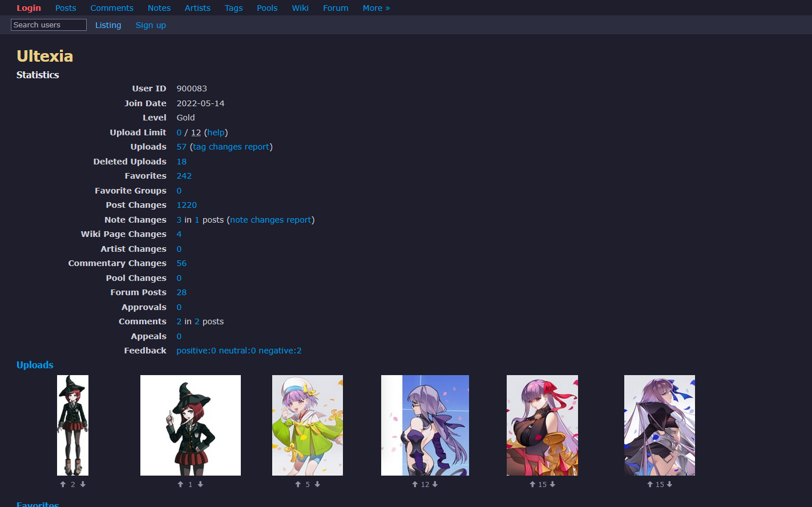View the 1220 post changes
This screenshot has height=507, width=812.
(x=187, y=205)
